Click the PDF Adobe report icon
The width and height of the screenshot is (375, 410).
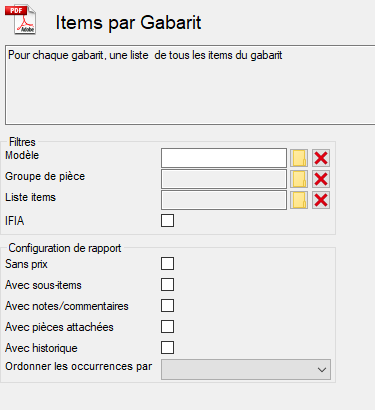coord(20,19)
